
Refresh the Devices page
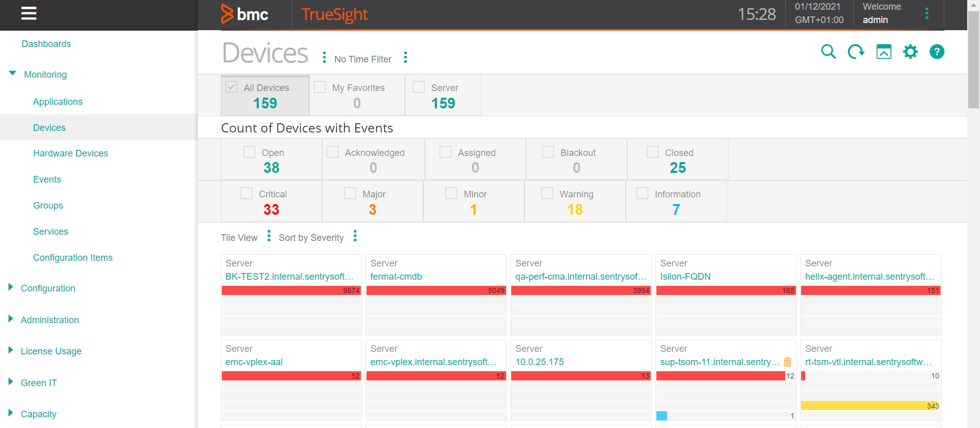[856, 52]
